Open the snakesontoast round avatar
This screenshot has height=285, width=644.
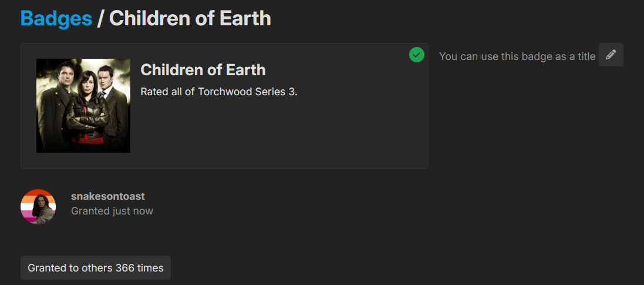click(38, 206)
